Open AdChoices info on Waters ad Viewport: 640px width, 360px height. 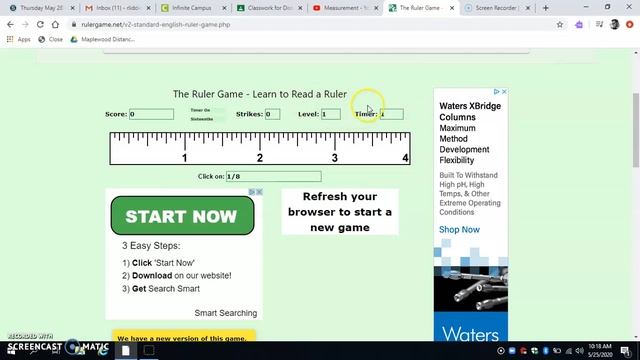pyautogui.click(x=497, y=91)
